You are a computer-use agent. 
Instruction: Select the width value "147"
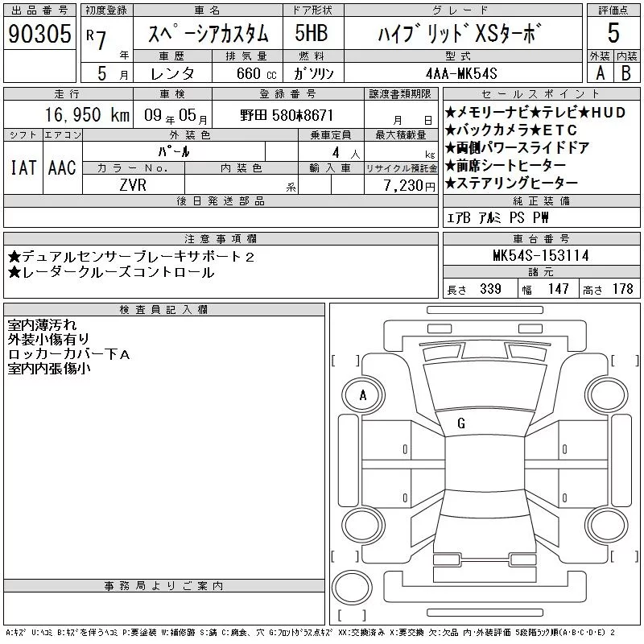point(558,289)
